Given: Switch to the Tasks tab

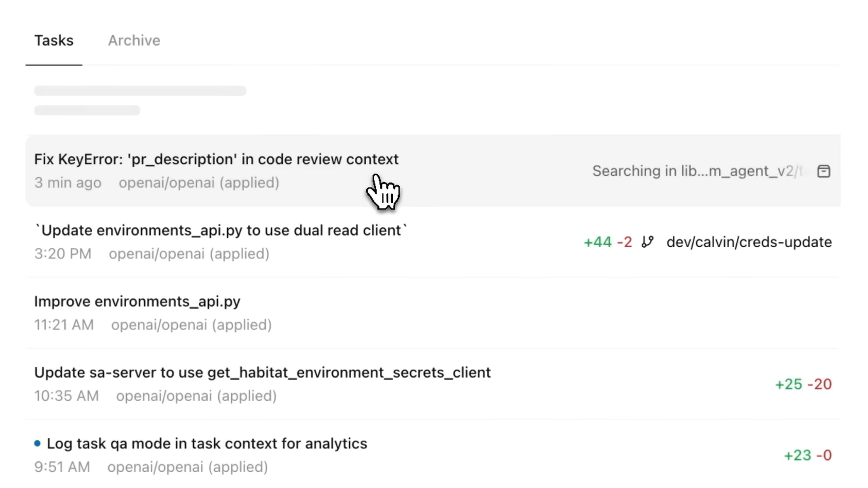Looking at the screenshot, I should pos(54,41).
